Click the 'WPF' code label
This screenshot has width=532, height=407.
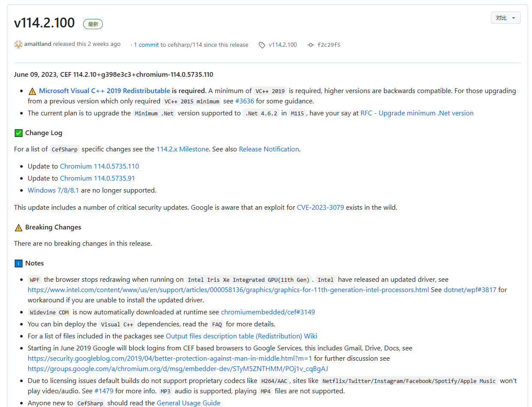[35, 280]
